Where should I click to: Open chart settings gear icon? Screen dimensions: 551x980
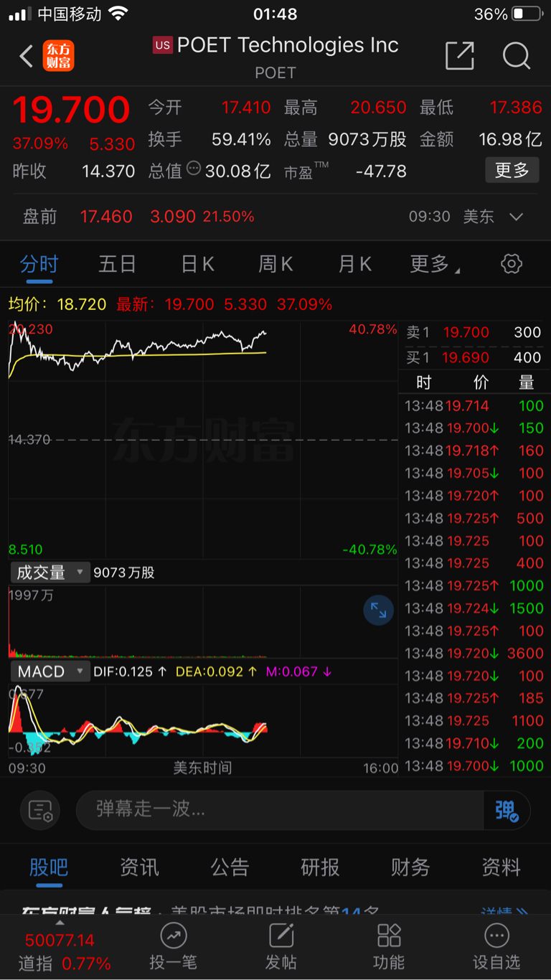511,264
